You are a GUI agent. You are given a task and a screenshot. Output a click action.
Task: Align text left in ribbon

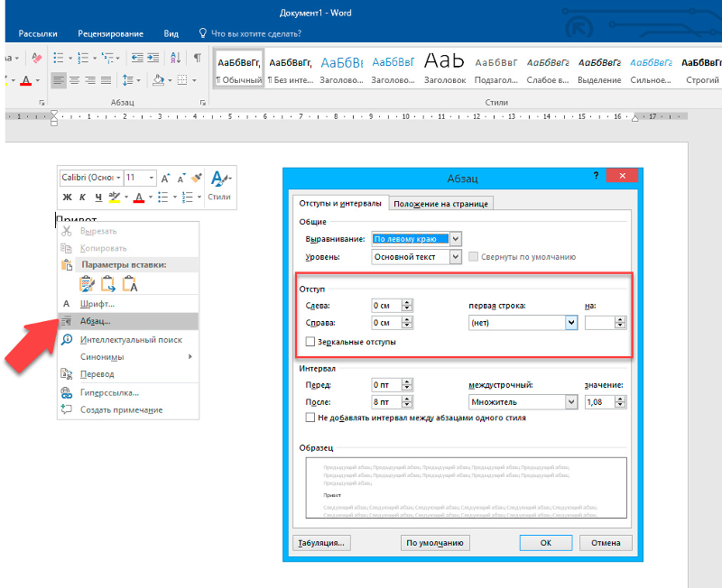pyautogui.click(x=58, y=80)
